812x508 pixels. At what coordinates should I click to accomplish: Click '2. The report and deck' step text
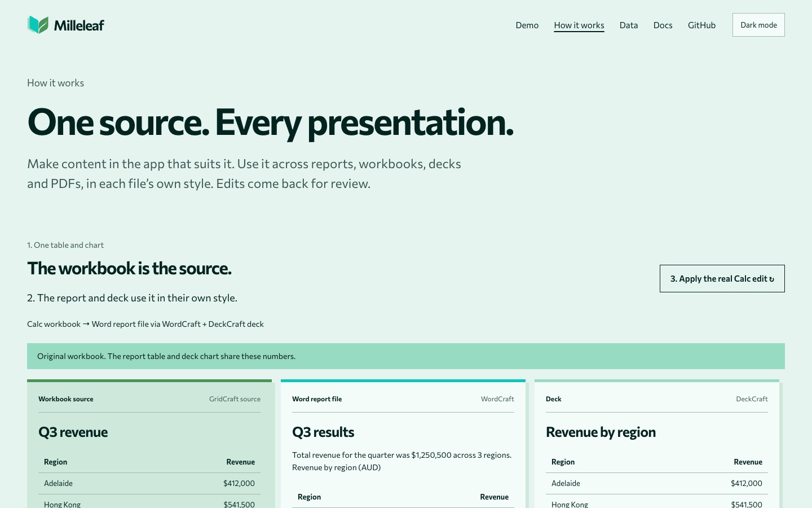pos(132,297)
